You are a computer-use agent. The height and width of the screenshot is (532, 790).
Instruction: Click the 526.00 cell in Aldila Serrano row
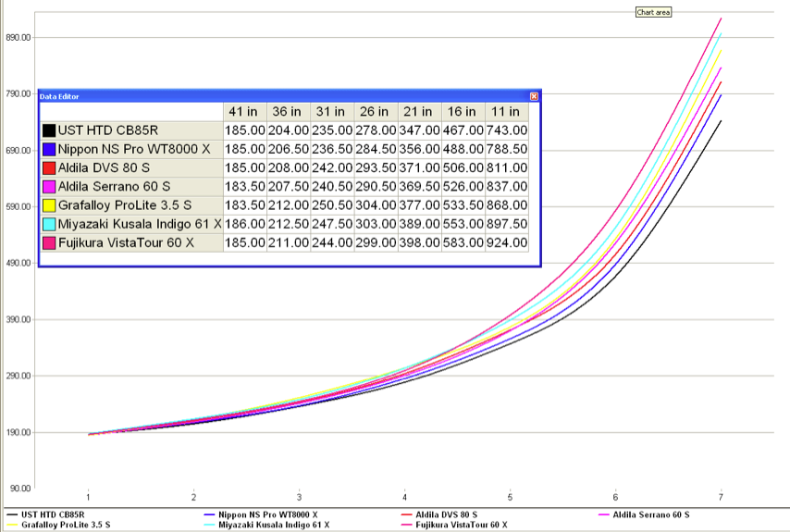(463, 187)
